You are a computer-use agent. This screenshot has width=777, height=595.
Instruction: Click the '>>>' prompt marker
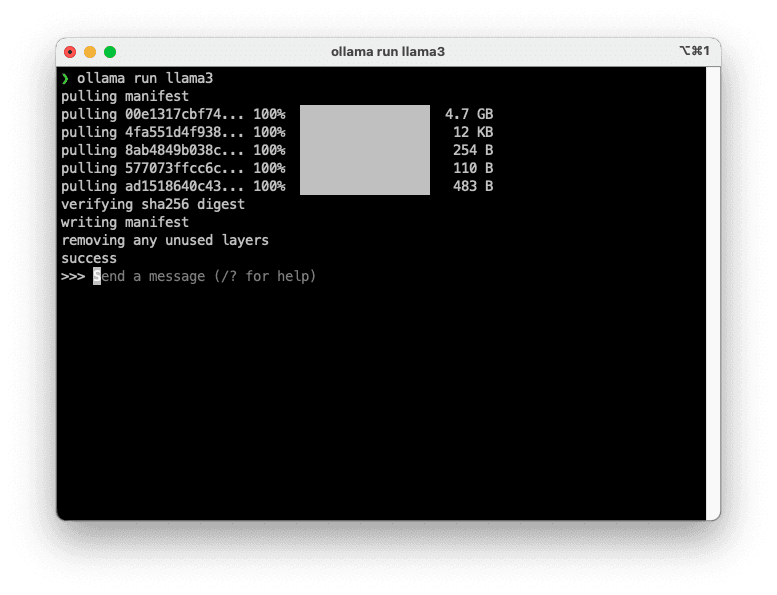[73, 276]
